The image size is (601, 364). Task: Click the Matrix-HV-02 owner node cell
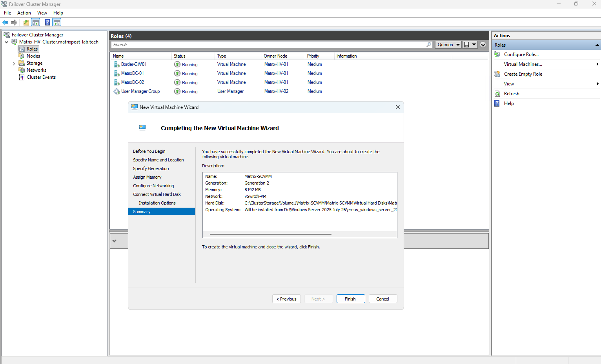(x=276, y=91)
